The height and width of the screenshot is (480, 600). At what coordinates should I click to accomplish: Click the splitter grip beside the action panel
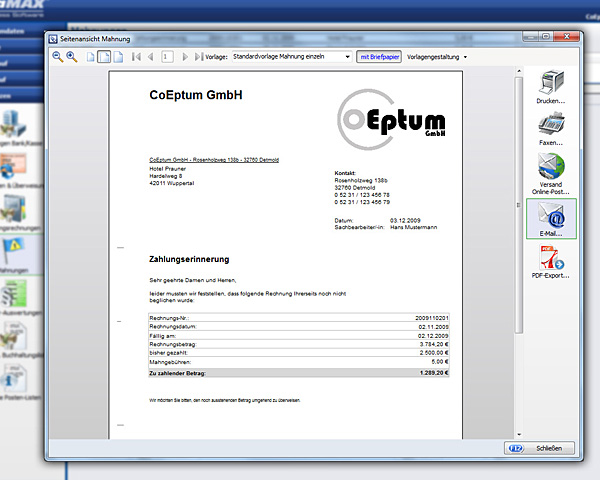point(518,205)
